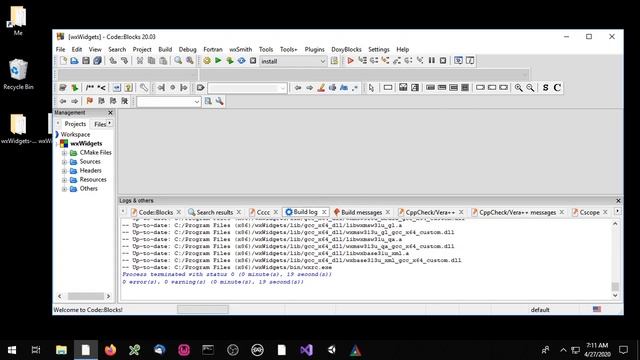
Task: Switch to the Build messages tab
Action: tap(361, 212)
